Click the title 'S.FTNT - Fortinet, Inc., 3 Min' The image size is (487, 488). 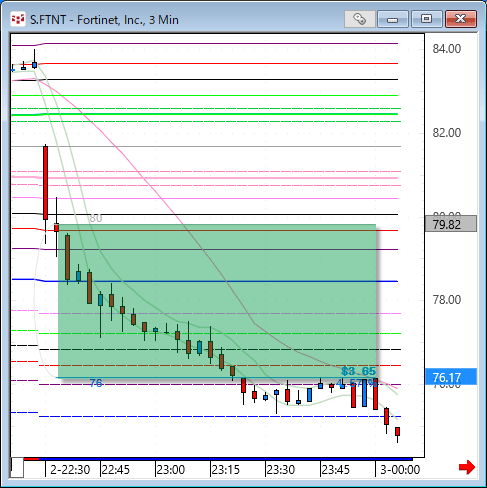(x=104, y=20)
